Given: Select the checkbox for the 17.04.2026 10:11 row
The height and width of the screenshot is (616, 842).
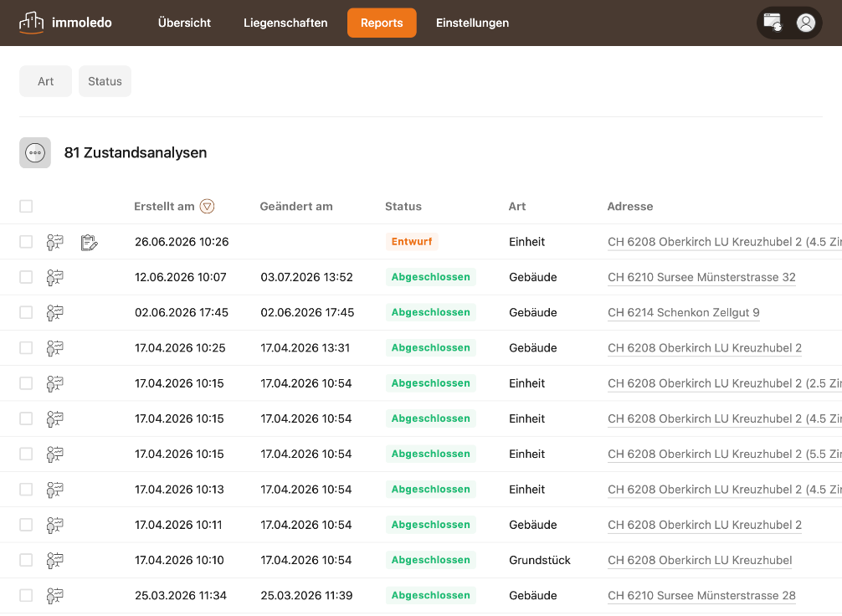Looking at the screenshot, I should pos(26,525).
